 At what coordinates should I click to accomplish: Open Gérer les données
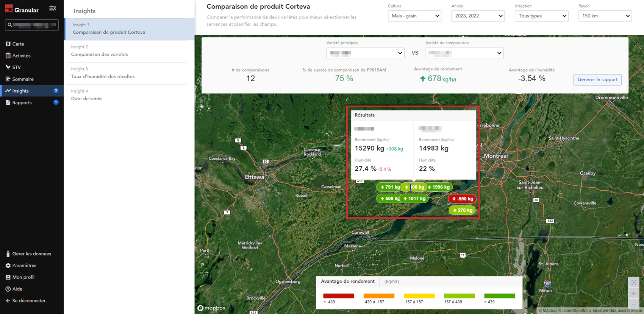[x=31, y=254]
